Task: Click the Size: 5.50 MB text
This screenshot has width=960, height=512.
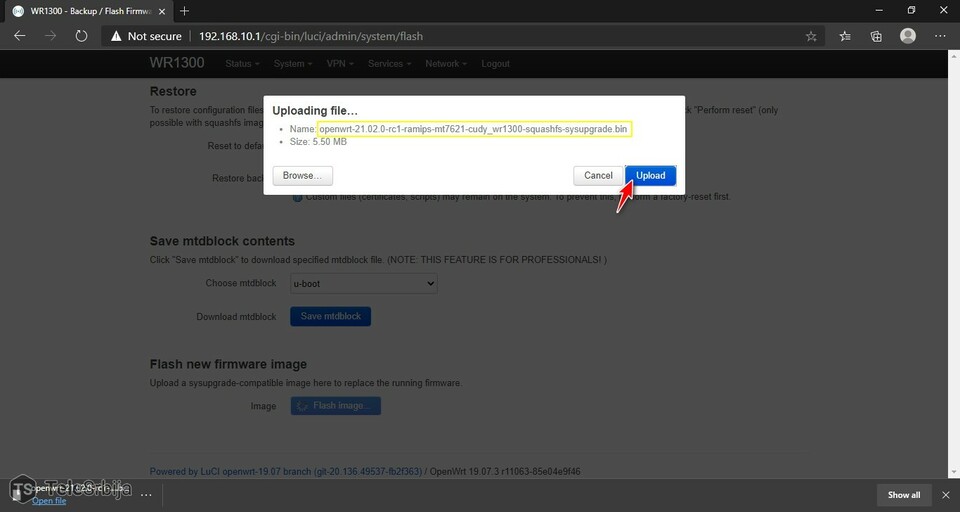Action: [318, 141]
